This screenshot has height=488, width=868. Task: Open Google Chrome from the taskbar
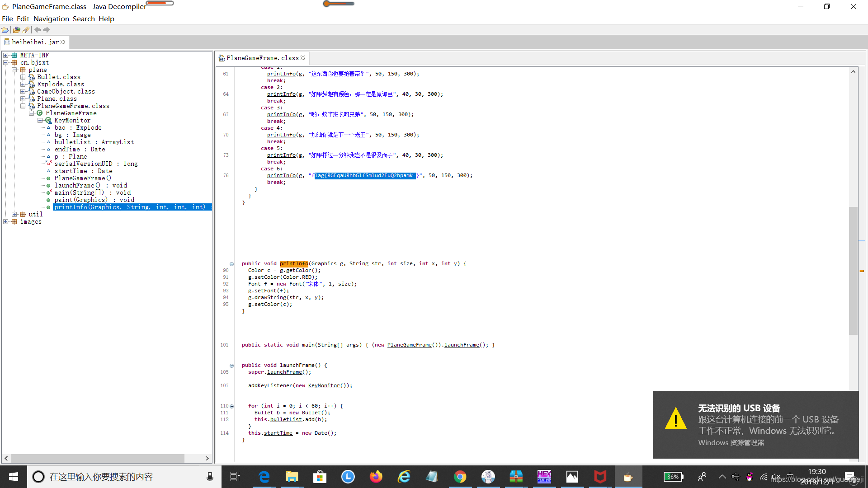[460, 477]
